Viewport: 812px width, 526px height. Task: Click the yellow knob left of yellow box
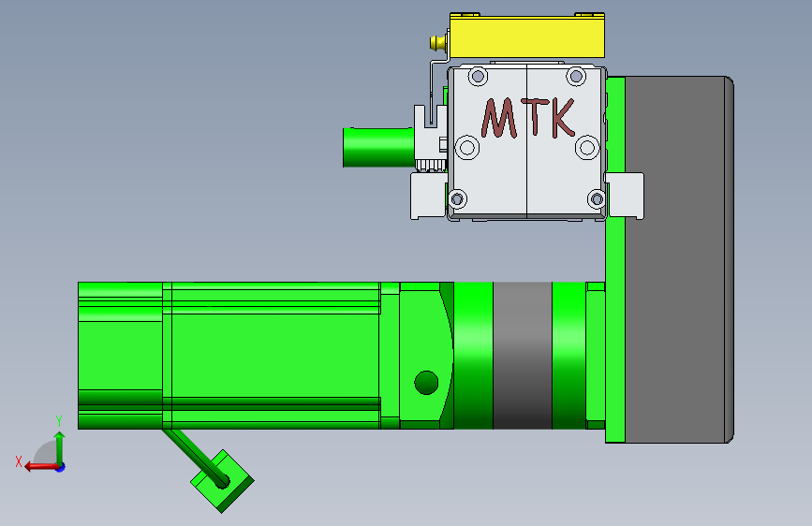click(x=438, y=42)
